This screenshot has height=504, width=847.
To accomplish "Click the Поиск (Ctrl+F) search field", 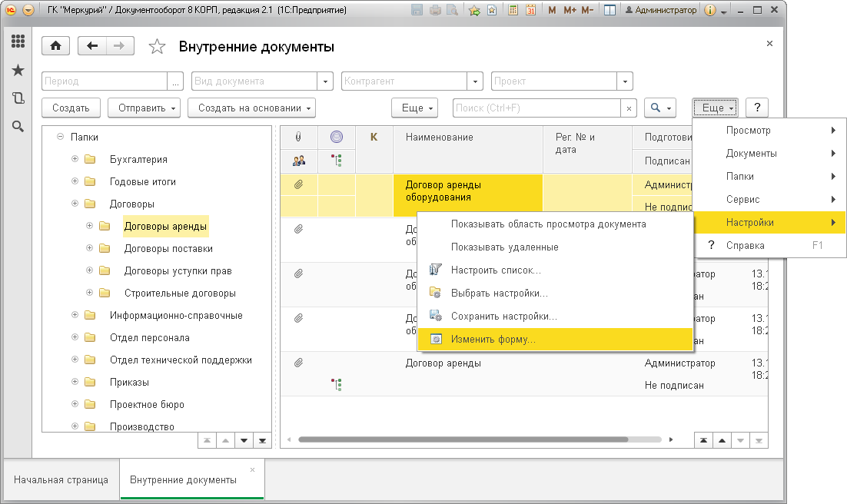I will tap(537, 108).
